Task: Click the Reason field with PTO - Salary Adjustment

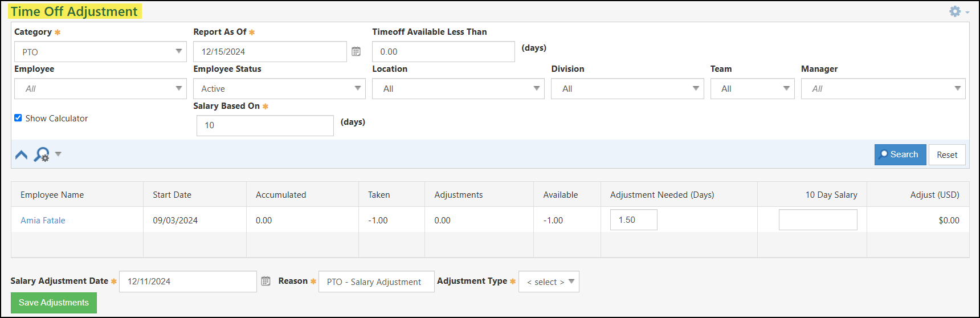Action: (377, 282)
